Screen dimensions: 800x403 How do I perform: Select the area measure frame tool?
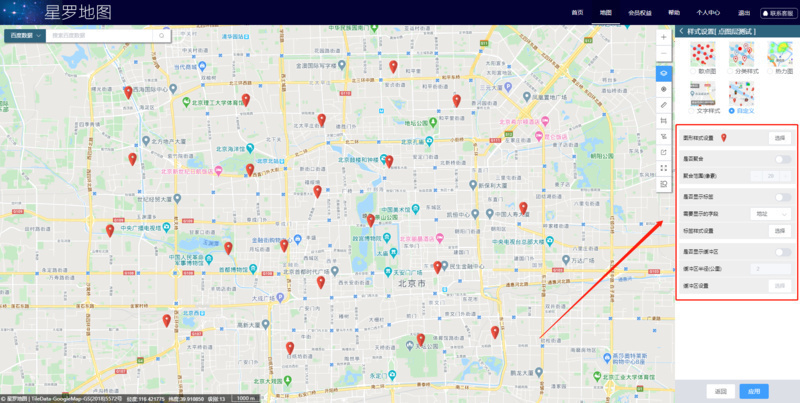point(664,120)
